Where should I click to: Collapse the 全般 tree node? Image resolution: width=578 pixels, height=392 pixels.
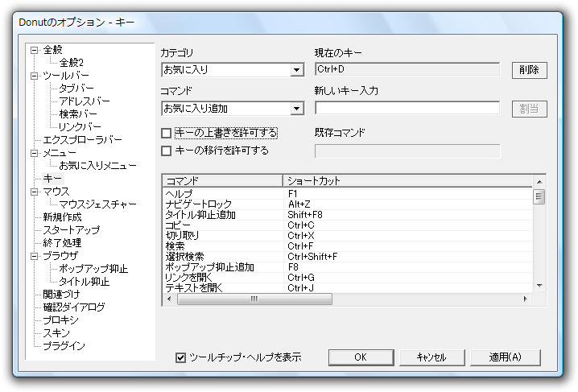coord(35,50)
